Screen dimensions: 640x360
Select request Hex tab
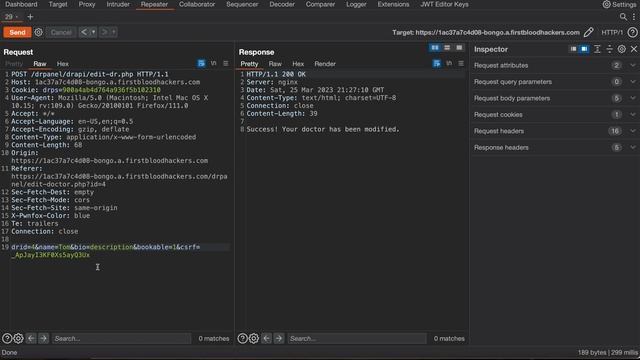[62, 64]
